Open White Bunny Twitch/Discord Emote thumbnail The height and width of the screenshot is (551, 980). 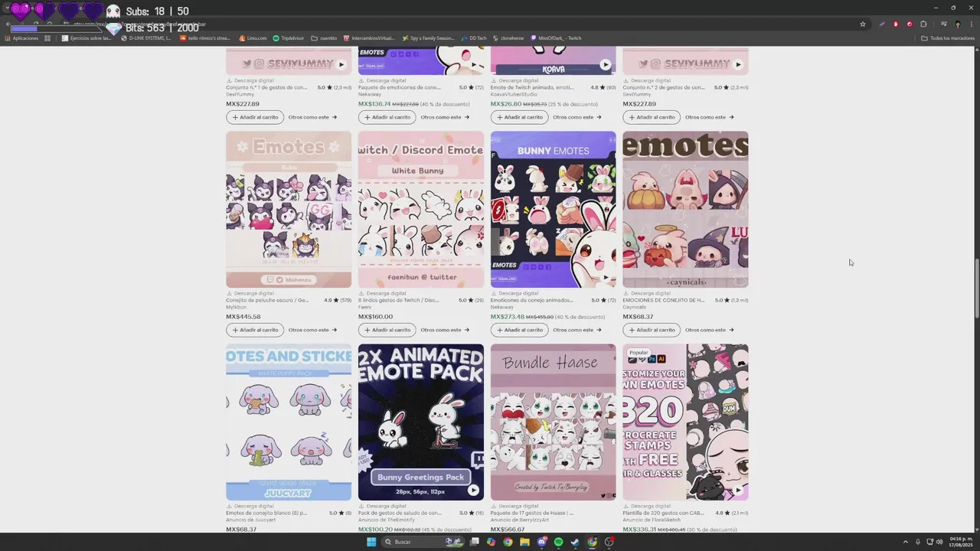click(x=421, y=210)
